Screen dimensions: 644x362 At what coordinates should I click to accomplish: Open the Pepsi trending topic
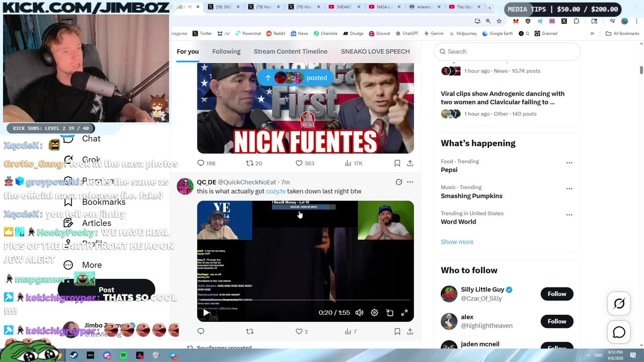tap(449, 170)
